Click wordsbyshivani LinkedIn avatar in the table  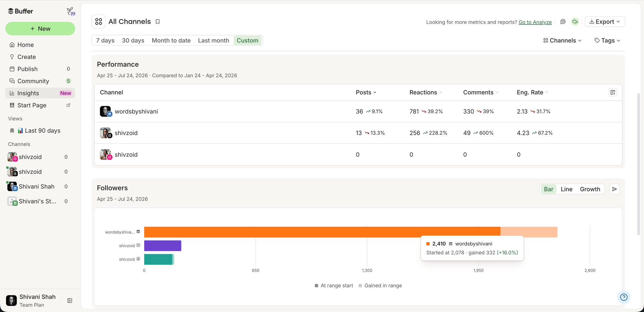[106, 112]
